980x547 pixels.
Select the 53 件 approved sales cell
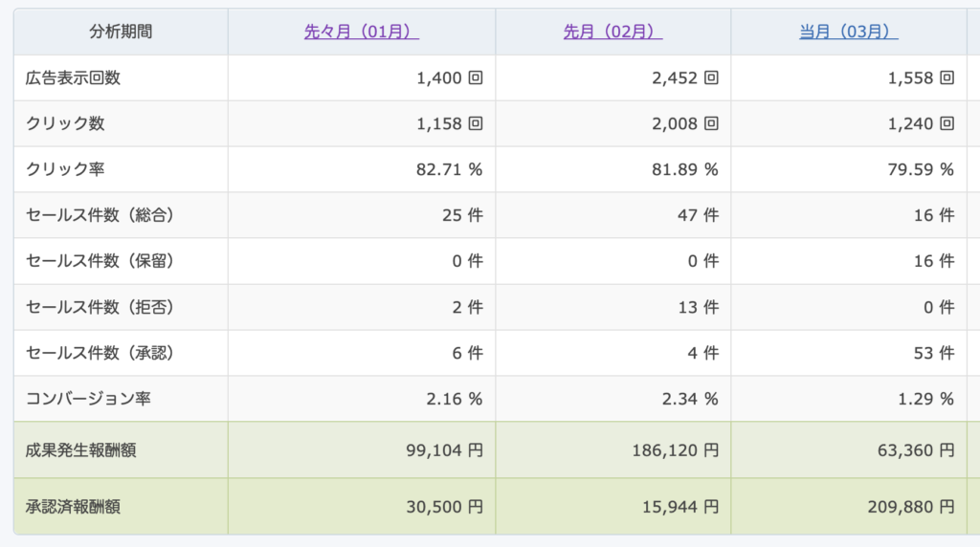[x=934, y=353]
